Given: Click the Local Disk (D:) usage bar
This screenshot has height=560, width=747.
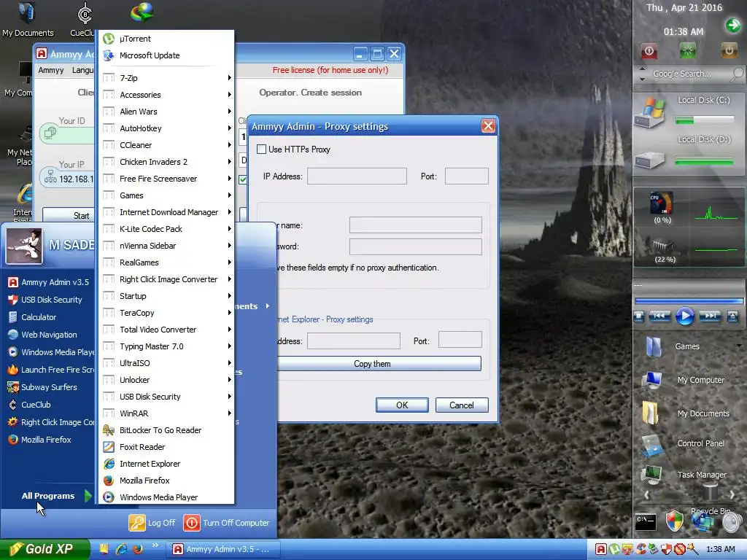Looking at the screenshot, I should pos(704,162).
